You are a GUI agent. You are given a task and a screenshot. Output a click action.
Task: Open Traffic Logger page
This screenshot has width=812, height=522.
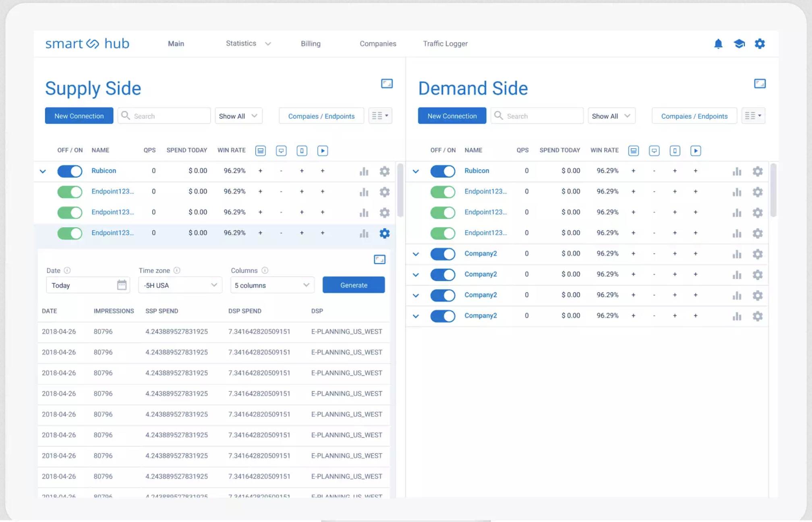(445, 43)
